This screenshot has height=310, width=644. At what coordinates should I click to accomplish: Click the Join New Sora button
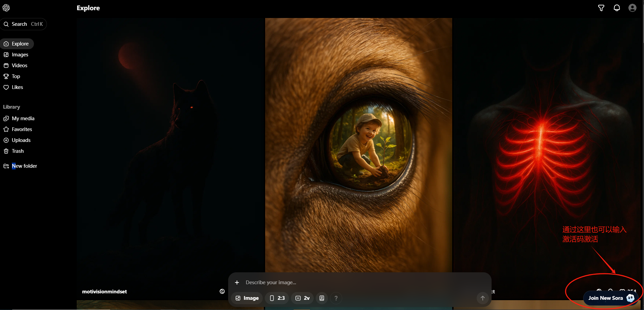tap(610, 298)
